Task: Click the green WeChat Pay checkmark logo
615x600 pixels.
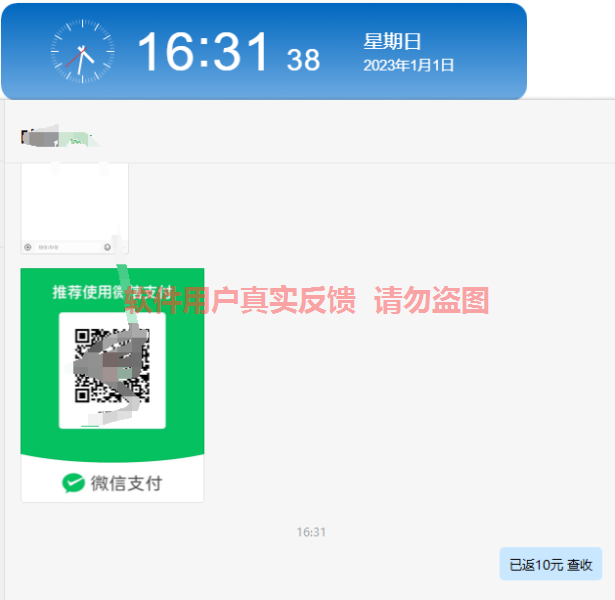Action: [x=73, y=483]
